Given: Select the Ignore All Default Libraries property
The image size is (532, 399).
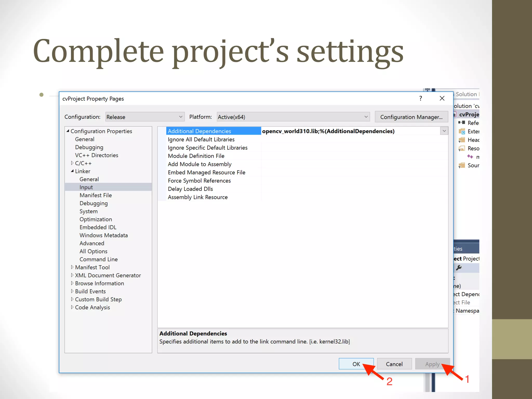Looking at the screenshot, I should point(201,139).
